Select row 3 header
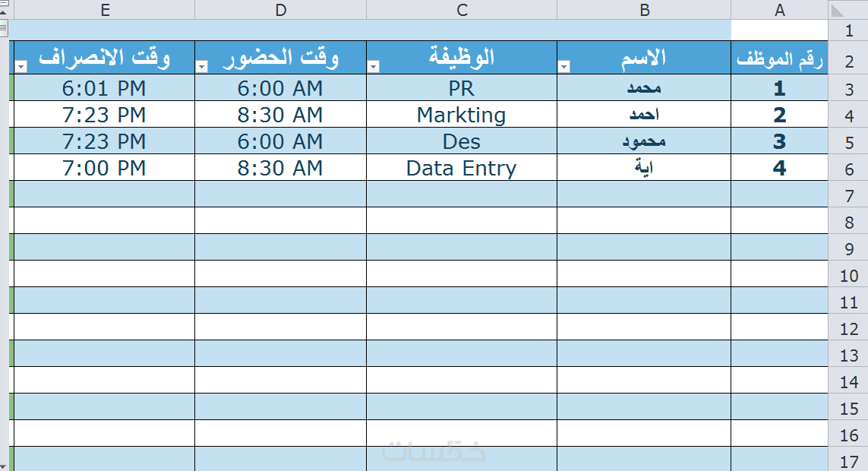Viewport: 868px width, 471px height. tap(849, 90)
